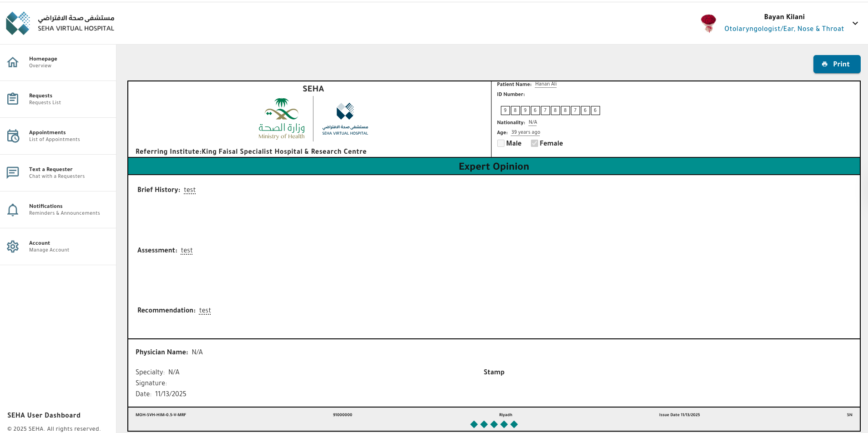The height and width of the screenshot is (433, 868).
Task: Click the Ministry of Health logo
Action: click(282, 119)
